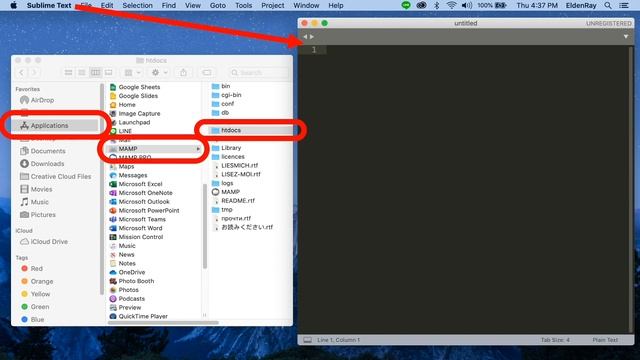
Task: Open the Plain Text syntax selector
Action: pos(605,340)
